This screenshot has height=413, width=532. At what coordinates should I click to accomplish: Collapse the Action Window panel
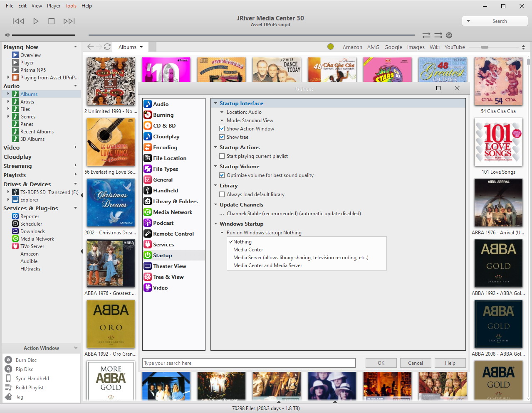tap(76, 348)
